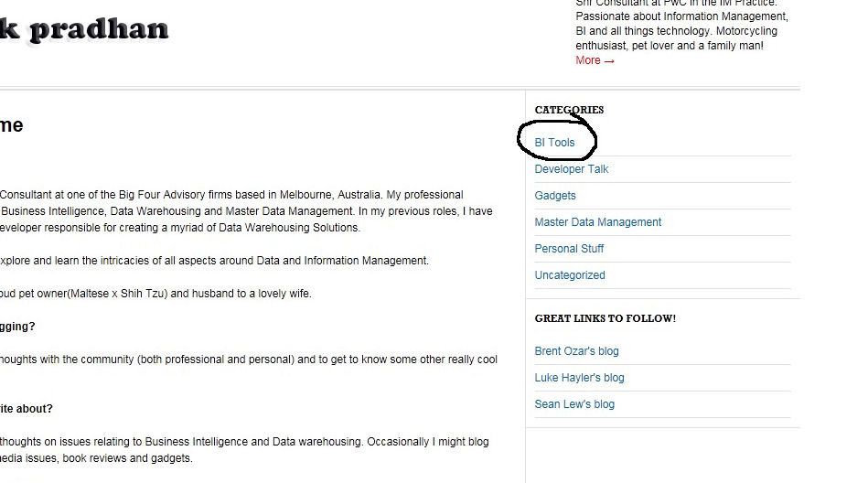Visit Brent Ozar's blog link

coord(576,351)
